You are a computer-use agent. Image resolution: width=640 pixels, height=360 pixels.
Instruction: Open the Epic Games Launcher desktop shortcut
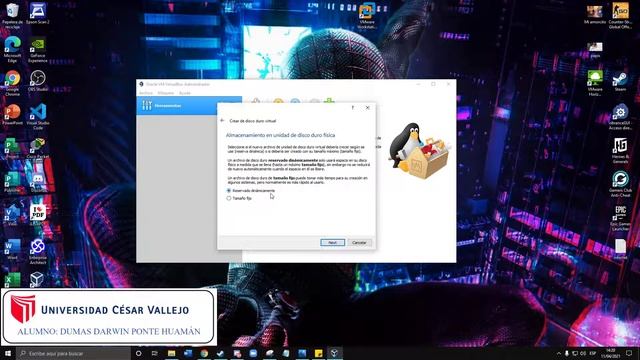[620, 218]
